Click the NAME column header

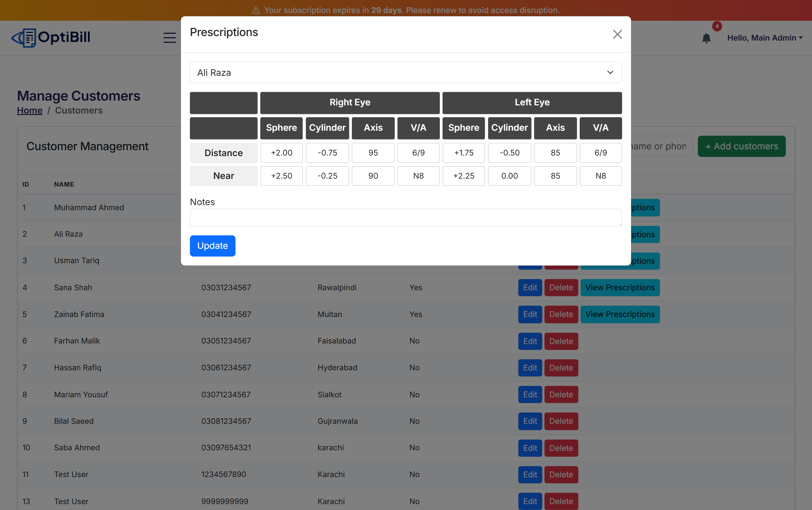click(x=64, y=184)
